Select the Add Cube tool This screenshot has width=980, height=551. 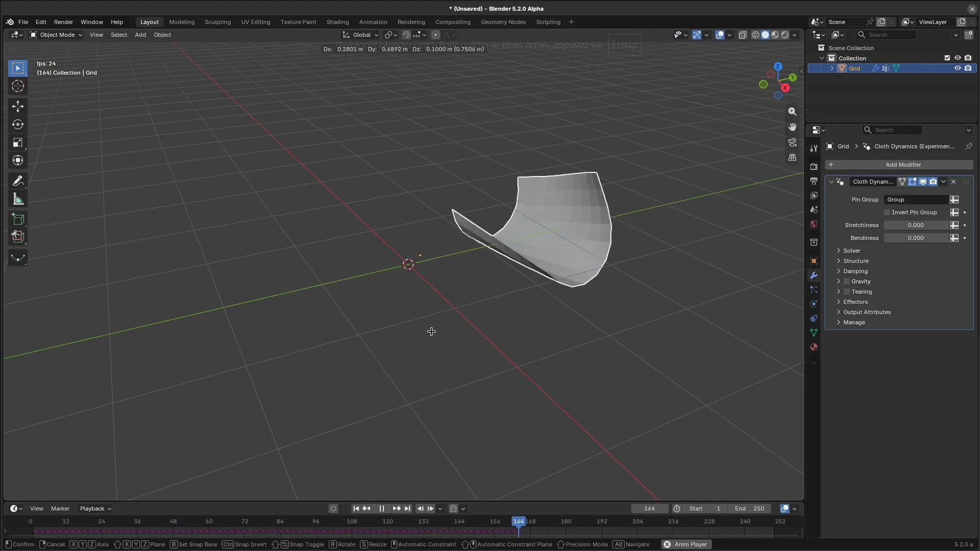(18, 219)
